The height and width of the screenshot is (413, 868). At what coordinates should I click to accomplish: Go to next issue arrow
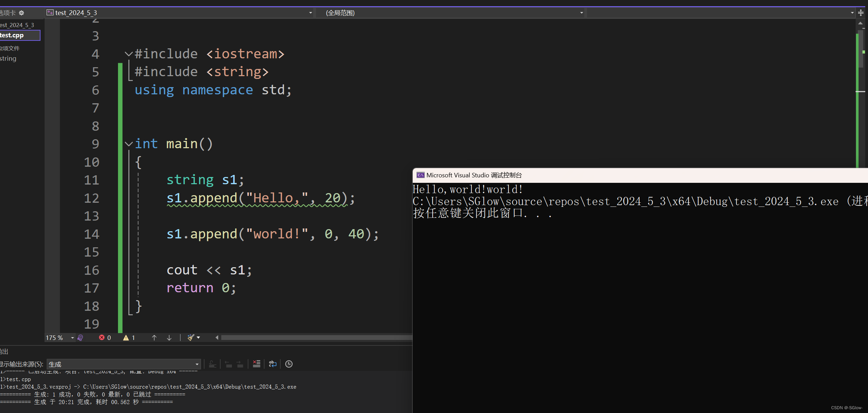pos(169,338)
